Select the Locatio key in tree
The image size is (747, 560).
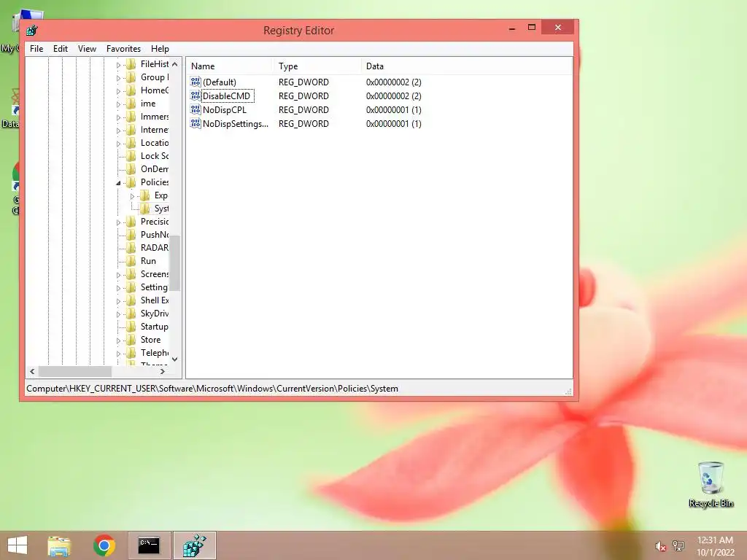tap(155, 143)
